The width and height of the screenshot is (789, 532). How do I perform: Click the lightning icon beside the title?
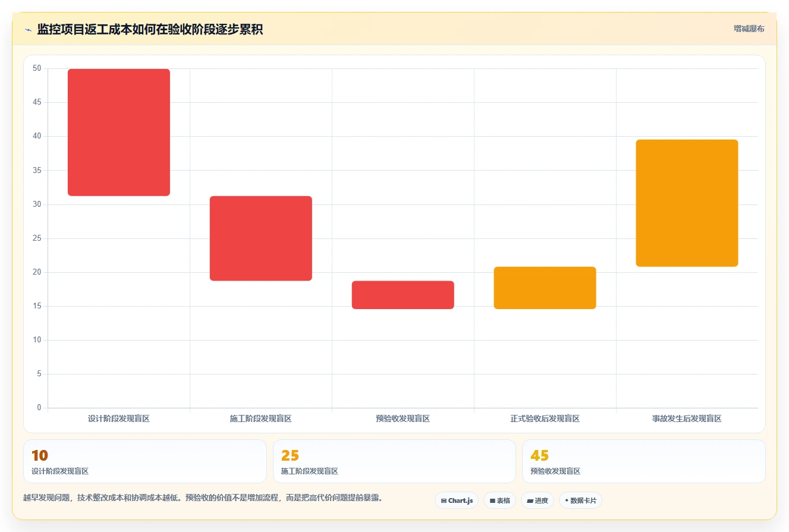(x=28, y=30)
